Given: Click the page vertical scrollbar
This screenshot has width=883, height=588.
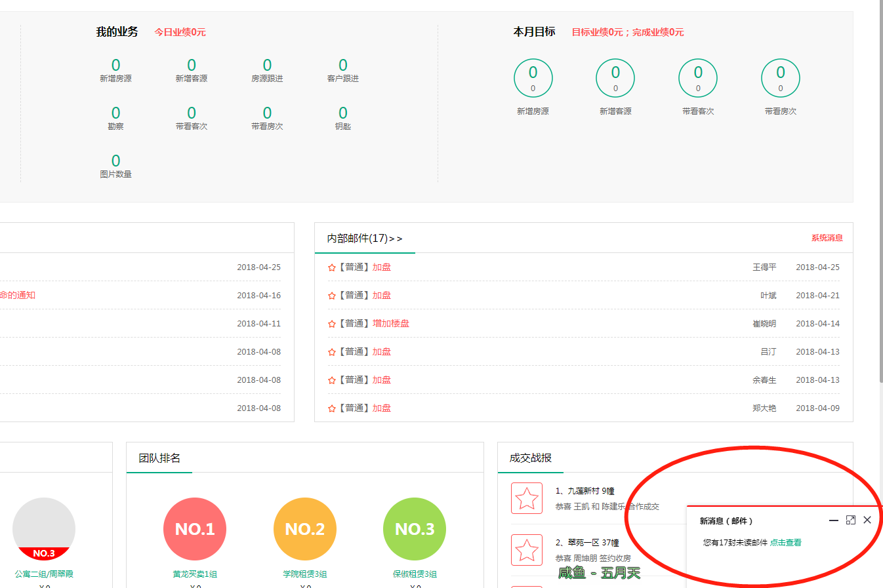Looking at the screenshot, I should 881,191.
